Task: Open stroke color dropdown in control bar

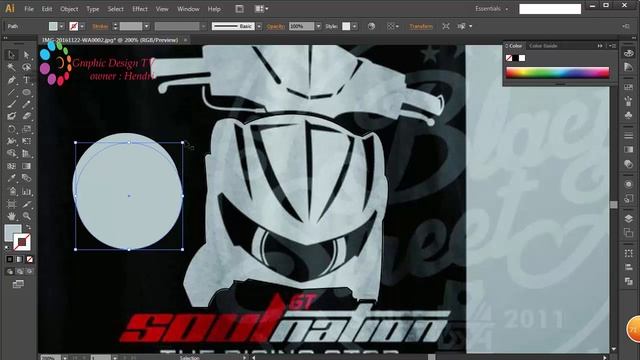Action: pyautogui.click(x=82, y=26)
